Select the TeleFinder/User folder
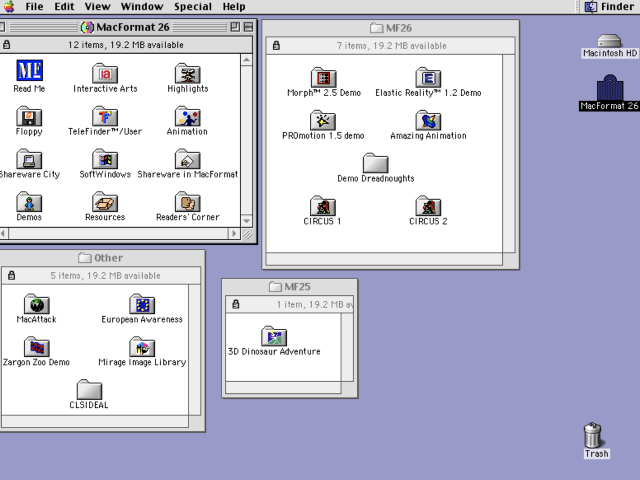This screenshot has width=640, height=480. (105, 116)
